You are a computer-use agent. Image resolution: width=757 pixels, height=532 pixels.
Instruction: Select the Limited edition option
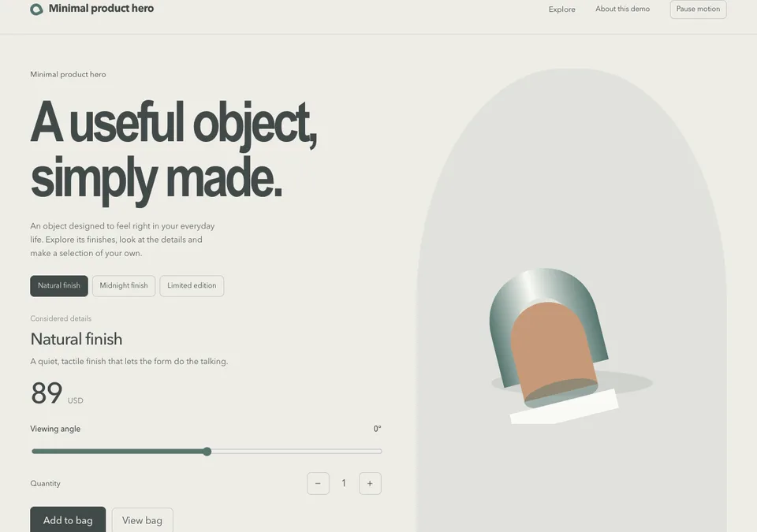point(192,286)
